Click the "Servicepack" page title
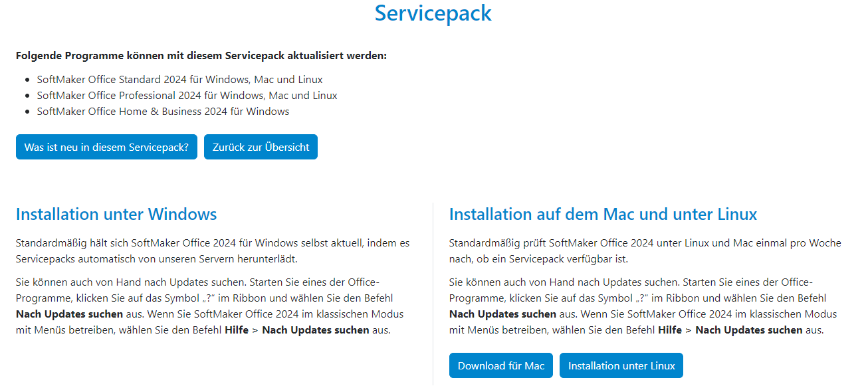The width and height of the screenshot is (868, 392). click(x=433, y=13)
